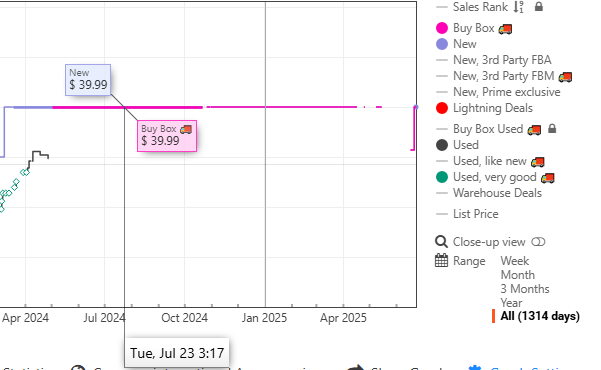Click the truck icon beside Buy Box

tap(505, 29)
